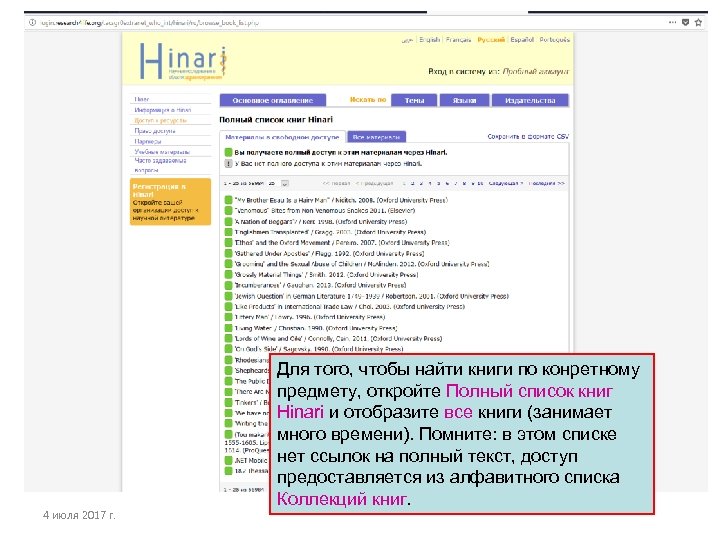Open 'Grossly Material Things' by Smith

326,275
